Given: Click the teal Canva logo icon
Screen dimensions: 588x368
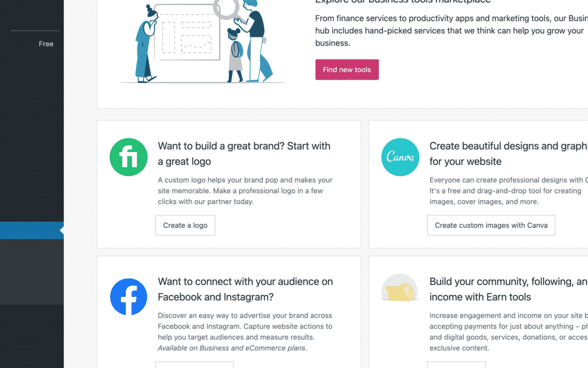Looking at the screenshot, I should tap(400, 157).
